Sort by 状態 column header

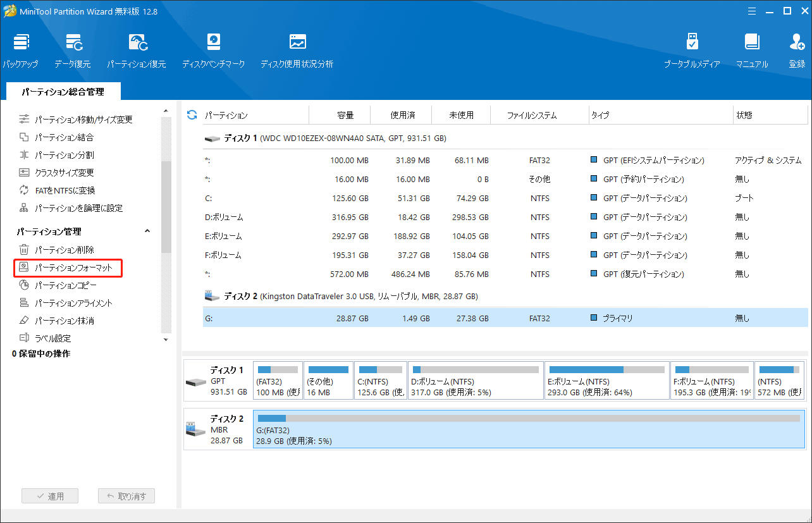[x=744, y=115]
